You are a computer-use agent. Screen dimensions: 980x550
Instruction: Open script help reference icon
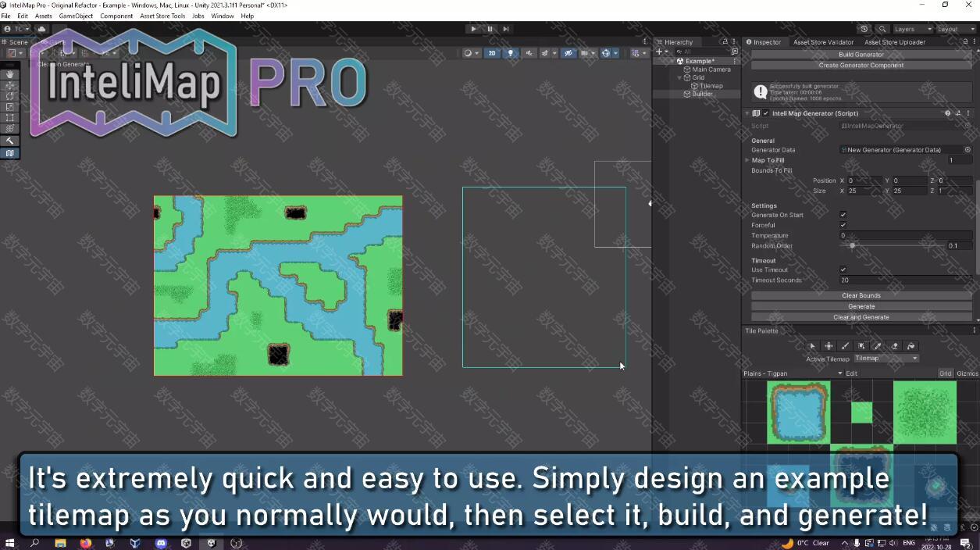(x=948, y=113)
